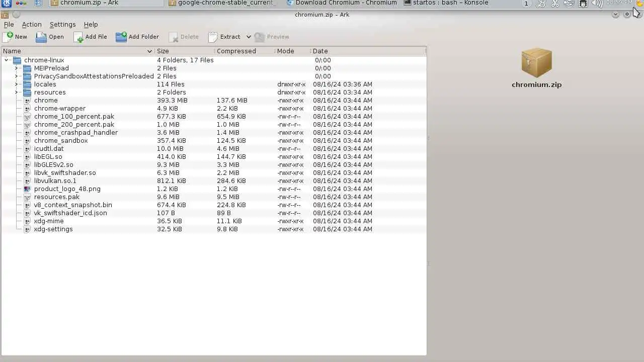
Task: Click the Add Folder toolbar icon
Action: point(121,37)
